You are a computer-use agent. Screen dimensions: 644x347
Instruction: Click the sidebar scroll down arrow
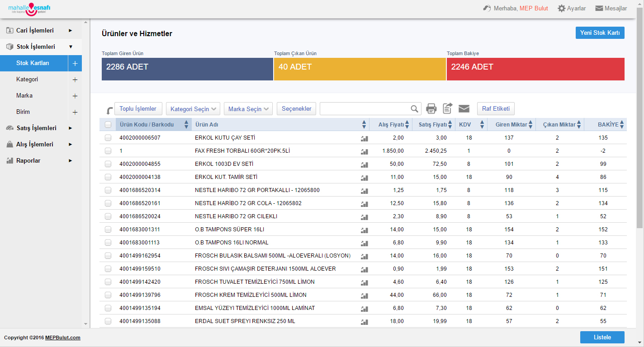click(86, 324)
